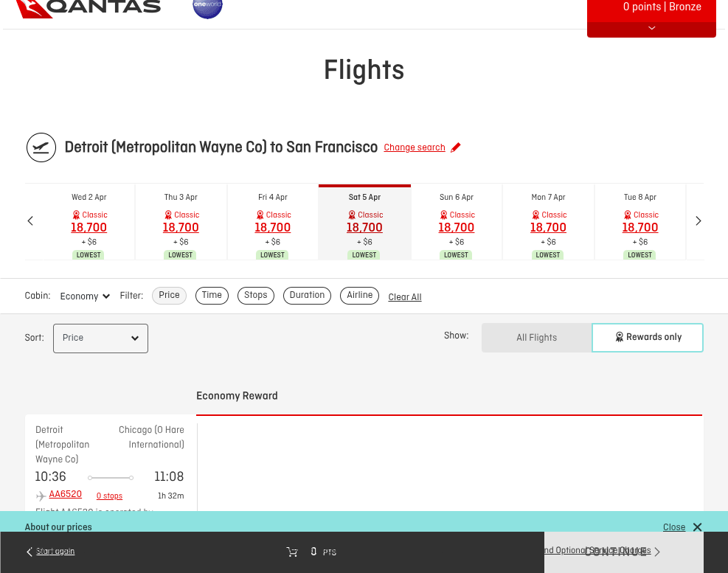Select the Tue 8 Apr date tab
Viewport: 728px width, 573px height.
640,222
